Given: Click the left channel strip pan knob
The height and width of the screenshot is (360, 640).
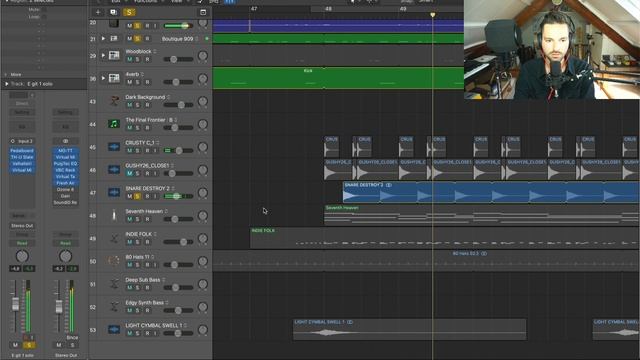Looking at the screenshot, I should [x=22, y=256].
